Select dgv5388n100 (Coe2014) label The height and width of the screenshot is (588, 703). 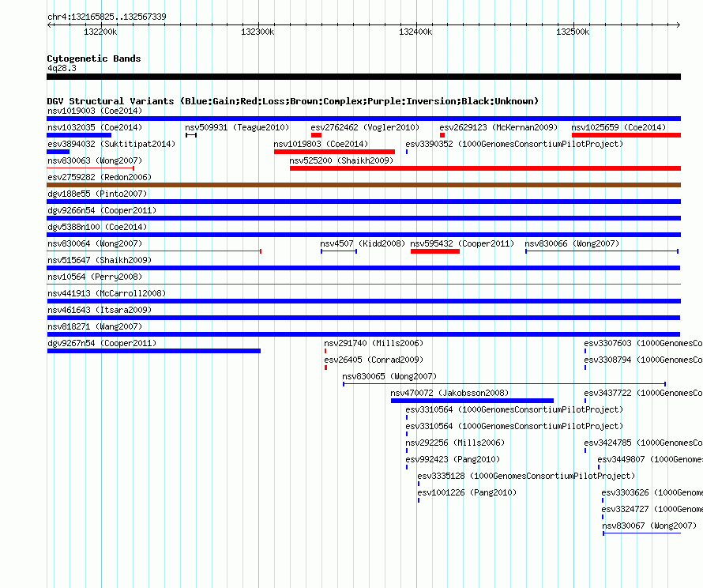[97, 227]
